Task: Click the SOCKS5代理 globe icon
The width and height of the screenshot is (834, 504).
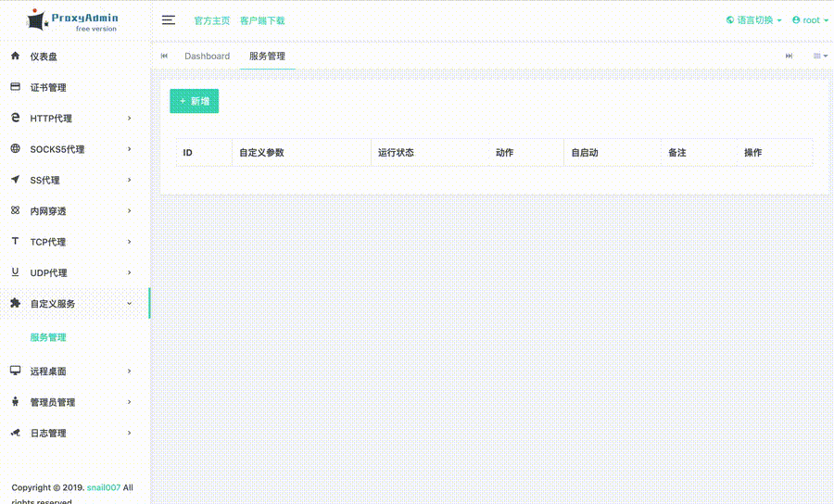Action: click(16, 148)
